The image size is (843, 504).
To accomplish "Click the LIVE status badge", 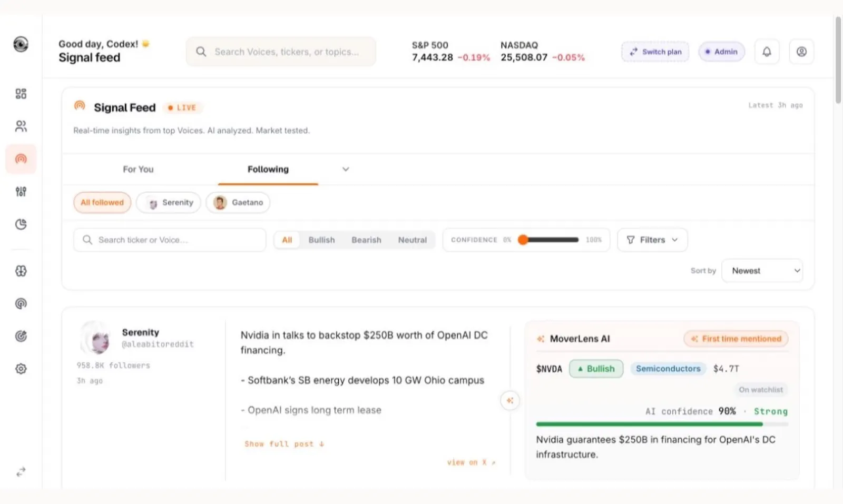I will [182, 107].
